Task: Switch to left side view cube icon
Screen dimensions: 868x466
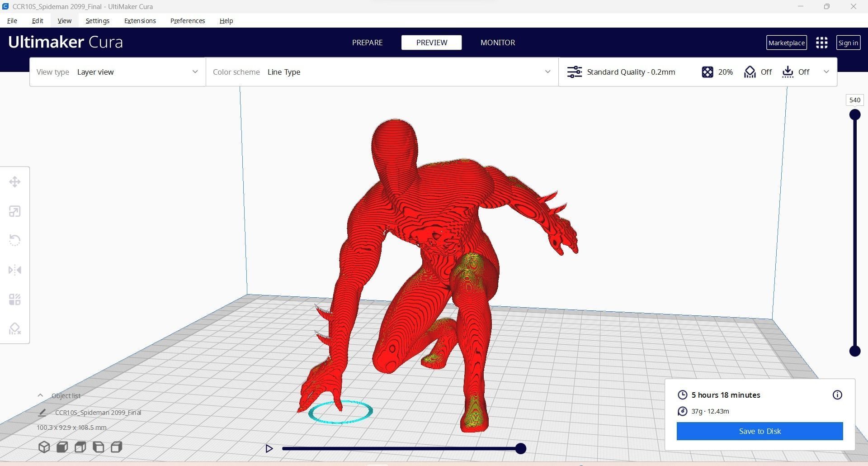Action: point(98,447)
